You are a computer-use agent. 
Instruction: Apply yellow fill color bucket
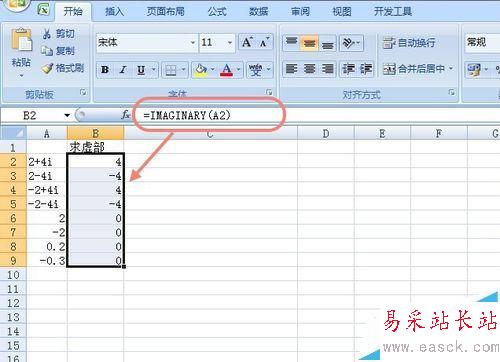pyautogui.click(x=201, y=70)
